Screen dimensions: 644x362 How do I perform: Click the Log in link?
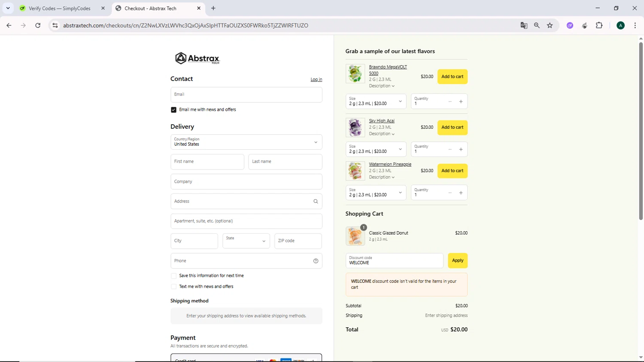(316, 79)
